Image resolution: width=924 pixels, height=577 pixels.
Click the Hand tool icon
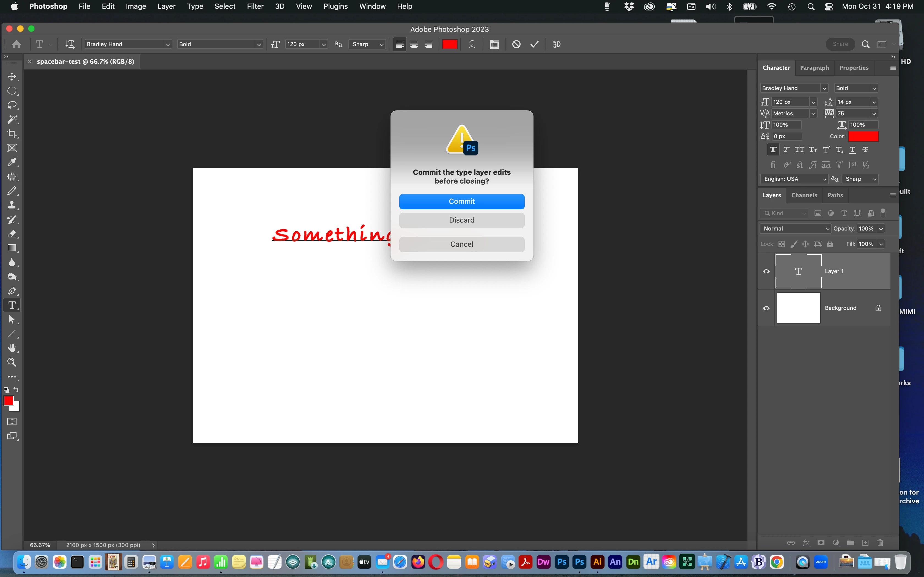(x=12, y=348)
